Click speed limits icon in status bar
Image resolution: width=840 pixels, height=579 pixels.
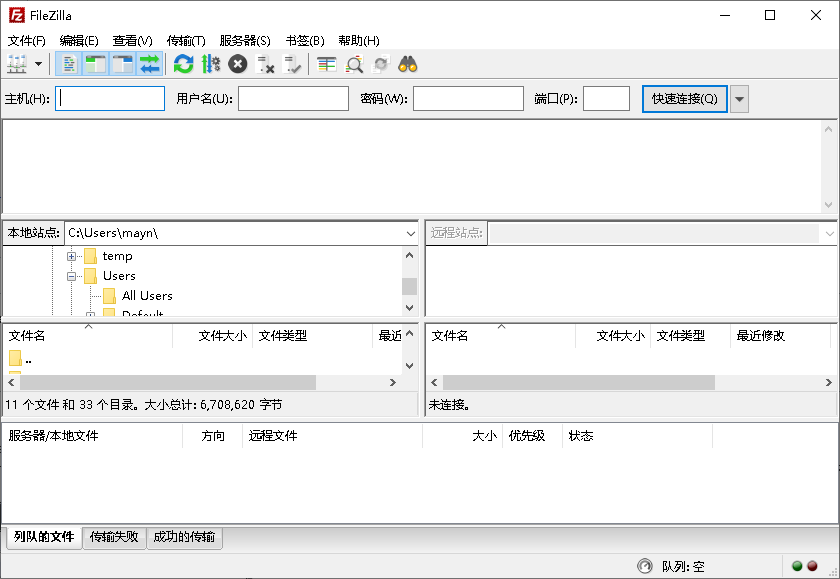point(645,566)
